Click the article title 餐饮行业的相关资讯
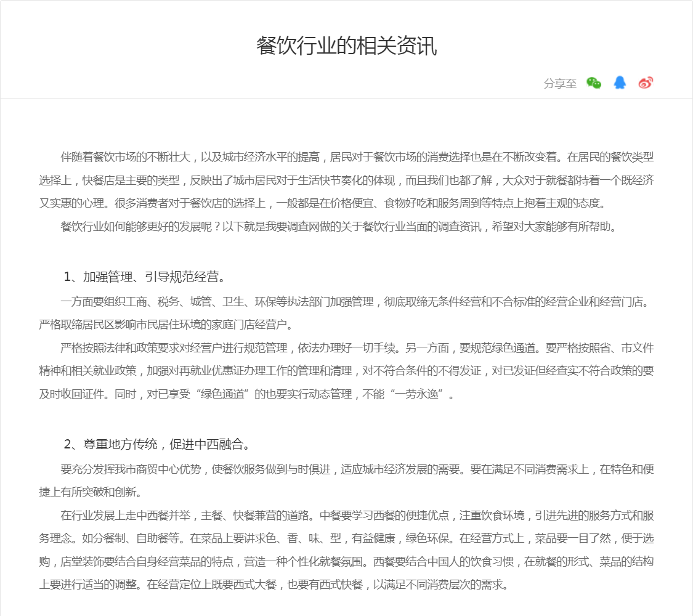This screenshot has height=616, width=693. point(346,46)
